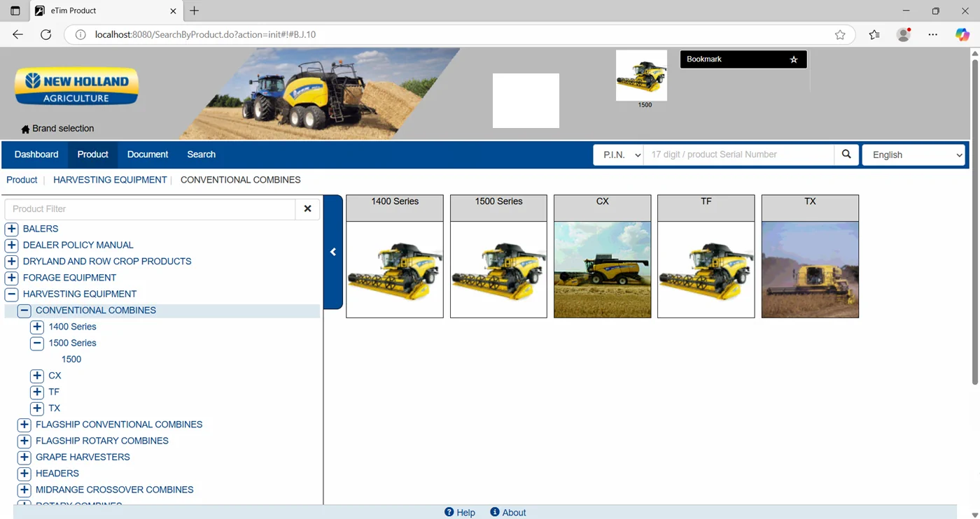Click the About link text
Screen dimensions: 980x519
514,513
